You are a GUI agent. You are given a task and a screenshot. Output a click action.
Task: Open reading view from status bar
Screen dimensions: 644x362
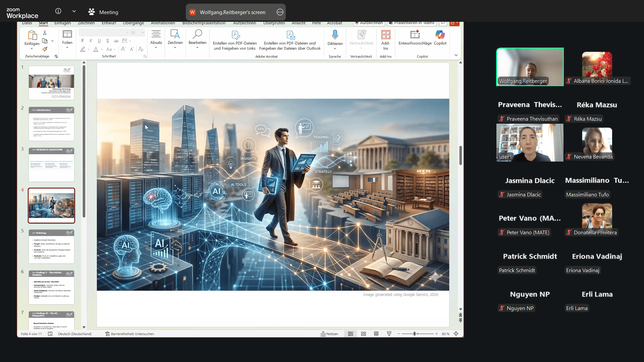coord(376,334)
